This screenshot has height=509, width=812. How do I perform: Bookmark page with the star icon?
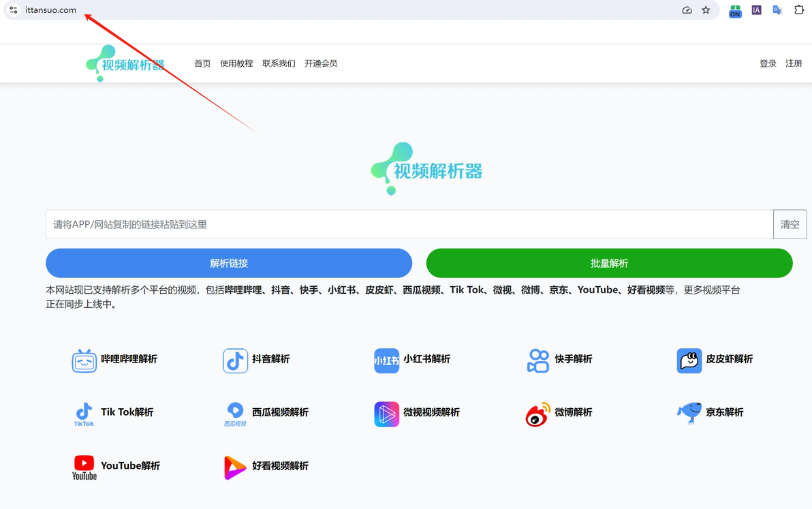point(706,10)
